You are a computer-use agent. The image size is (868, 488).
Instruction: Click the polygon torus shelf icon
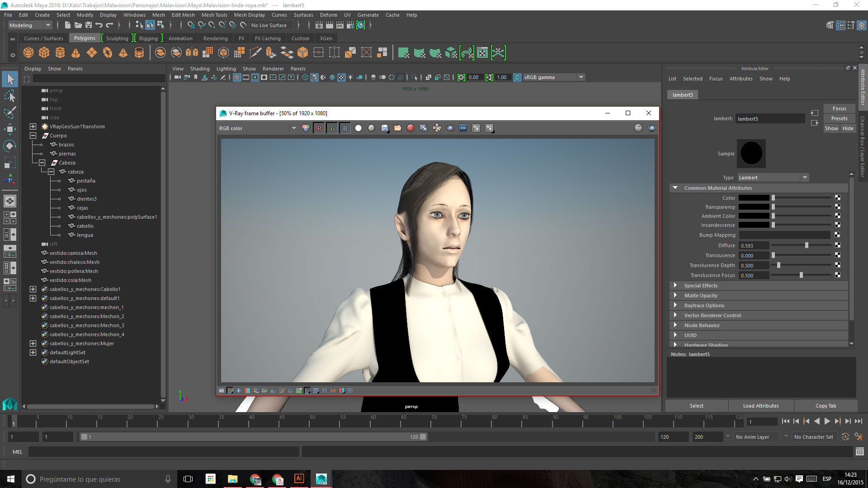tap(108, 53)
